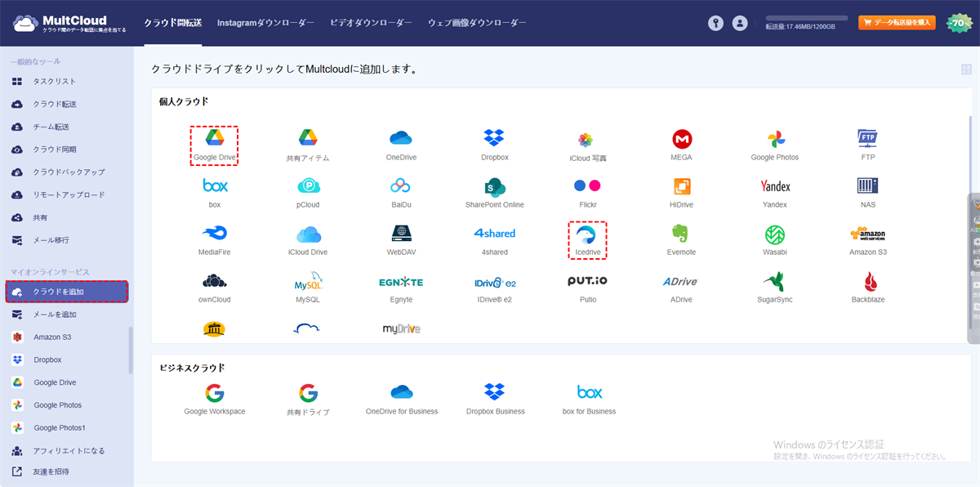Choose Yandex cloud service
The width and height of the screenshot is (980, 487).
point(775,193)
